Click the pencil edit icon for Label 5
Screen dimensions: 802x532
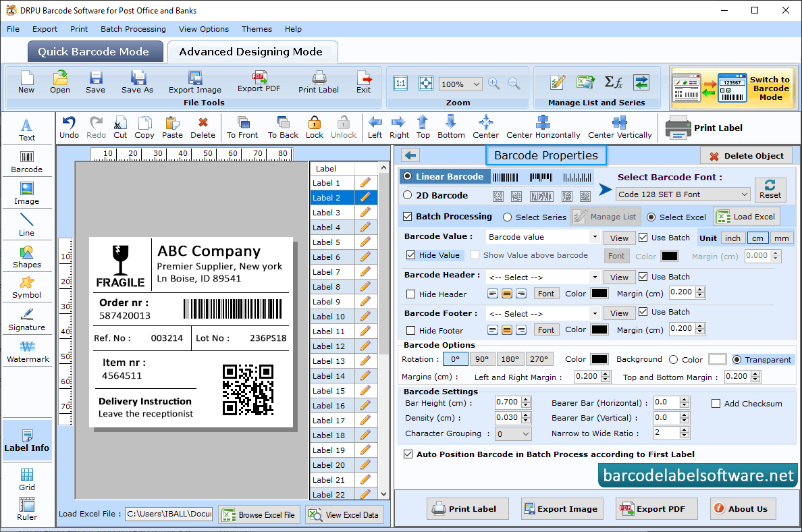[x=365, y=242]
